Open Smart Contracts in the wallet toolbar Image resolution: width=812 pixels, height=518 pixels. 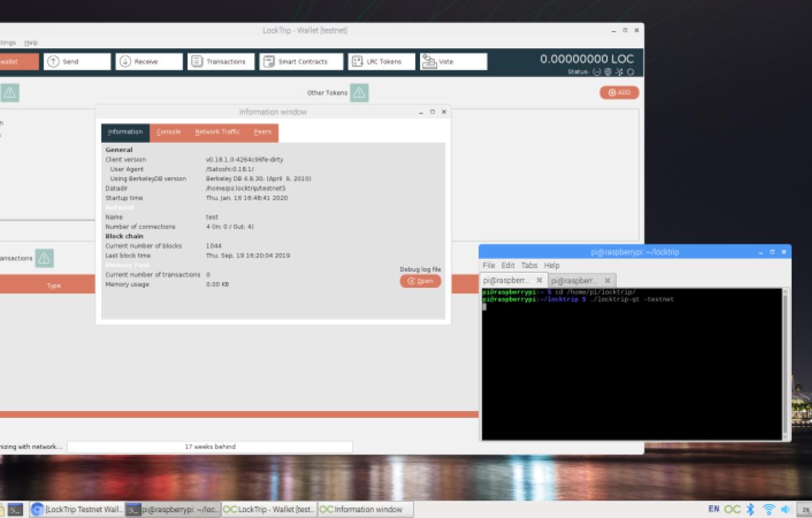pyautogui.click(x=301, y=62)
